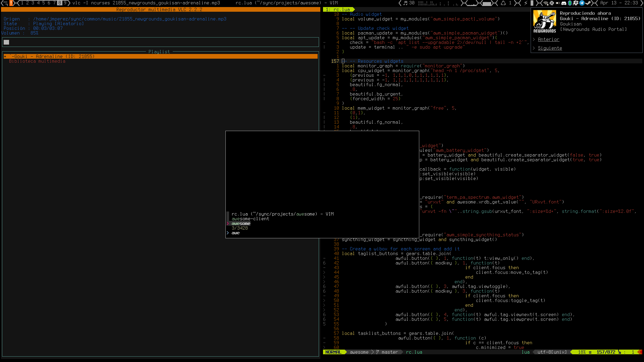Switch to tag 4 in the taglist
Viewport: 644px width, 362px height.
(x=38, y=3)
